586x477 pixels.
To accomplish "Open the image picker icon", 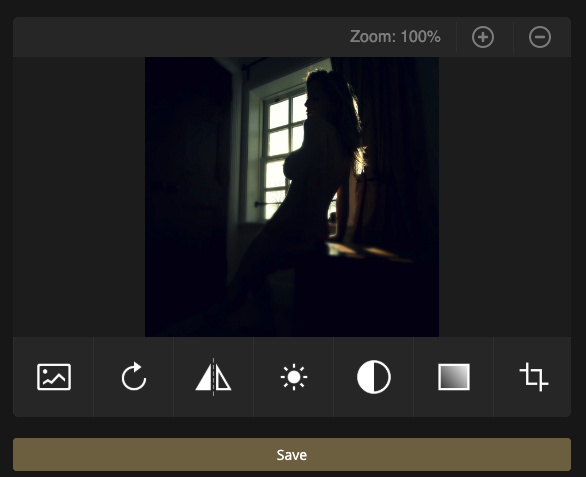I will tap(54, 377).
